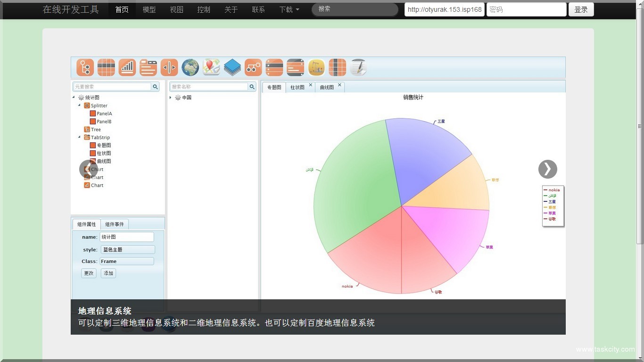Focus the 密码 password field
The image size is (644, 362).
527,9
